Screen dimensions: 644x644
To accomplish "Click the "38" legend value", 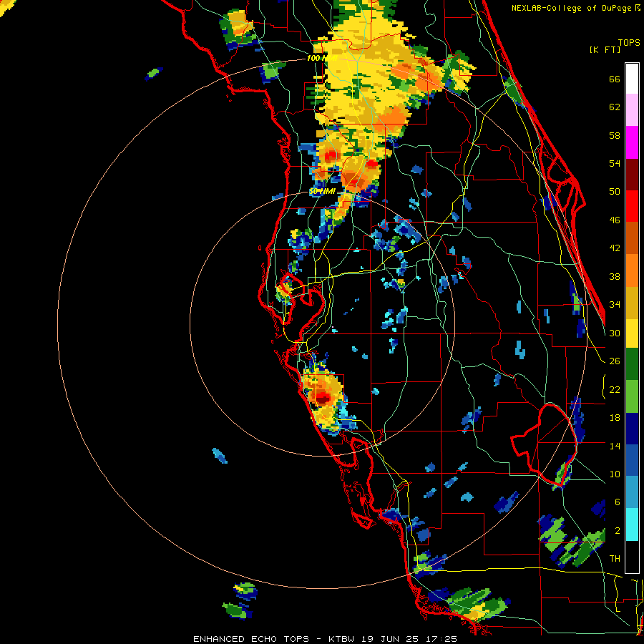I will pos(615,276).
